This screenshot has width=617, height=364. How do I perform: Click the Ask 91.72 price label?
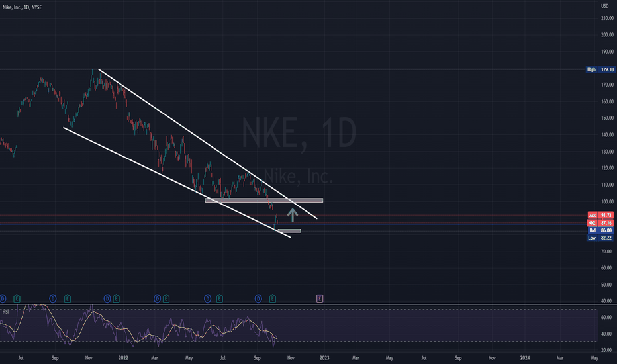pyautogui.click(x=600, y=215)
